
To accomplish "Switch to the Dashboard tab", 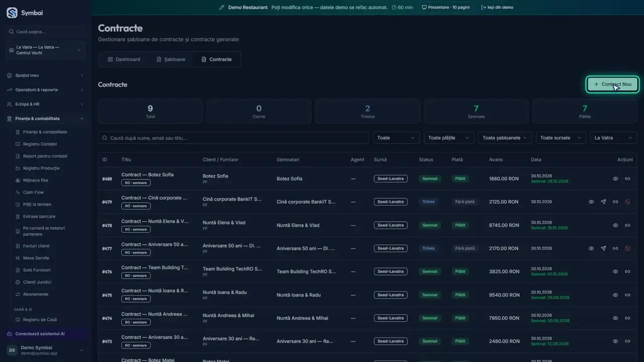I will click(124, 59).
